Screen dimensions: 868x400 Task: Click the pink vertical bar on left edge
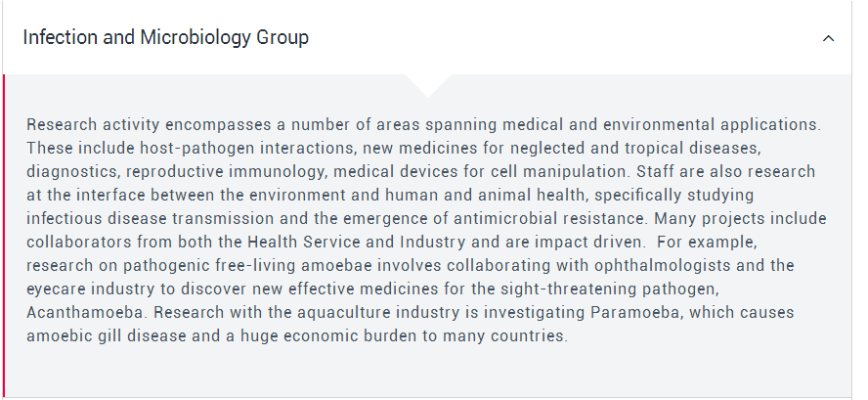pyautogui.click(x=4, y=235)
